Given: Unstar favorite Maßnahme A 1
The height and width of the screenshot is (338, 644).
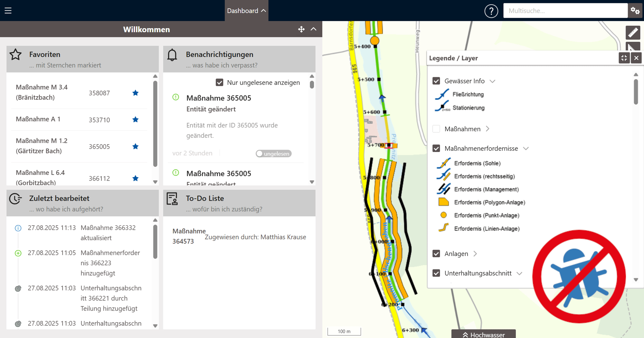Looking at the screenshot, I should click(x=136, y=119).
